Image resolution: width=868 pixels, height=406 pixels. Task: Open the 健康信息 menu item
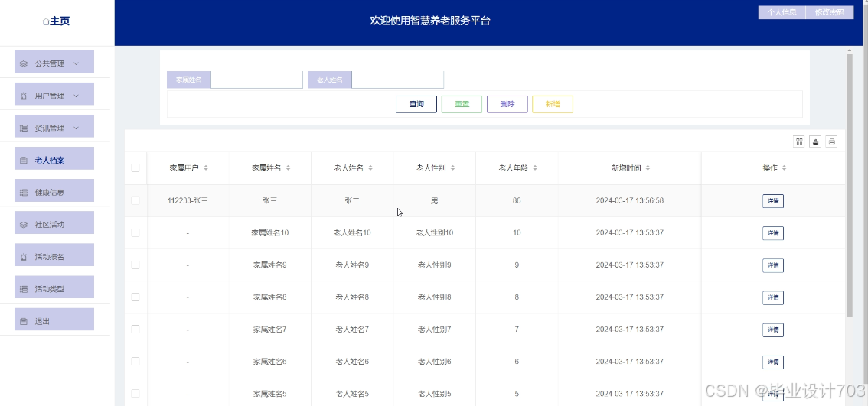[x=54, y=190]
